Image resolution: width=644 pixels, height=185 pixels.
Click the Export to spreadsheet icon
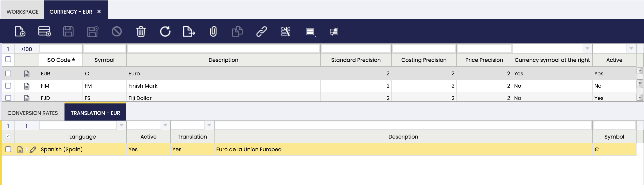tap(189, 32)
